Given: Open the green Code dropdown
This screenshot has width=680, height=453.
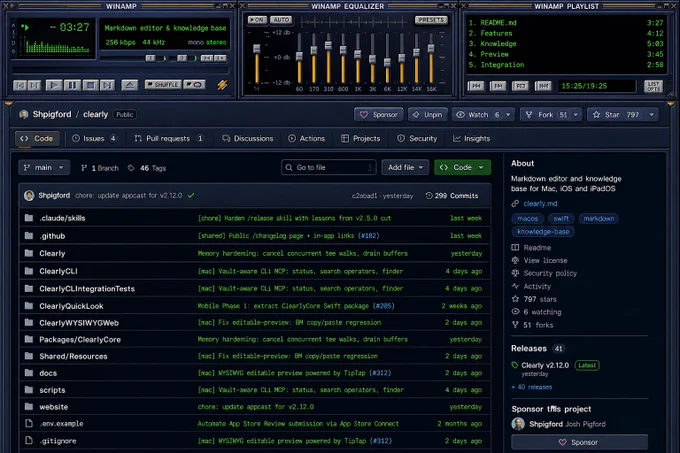Looking at the screenshot, I should [462, 167].
